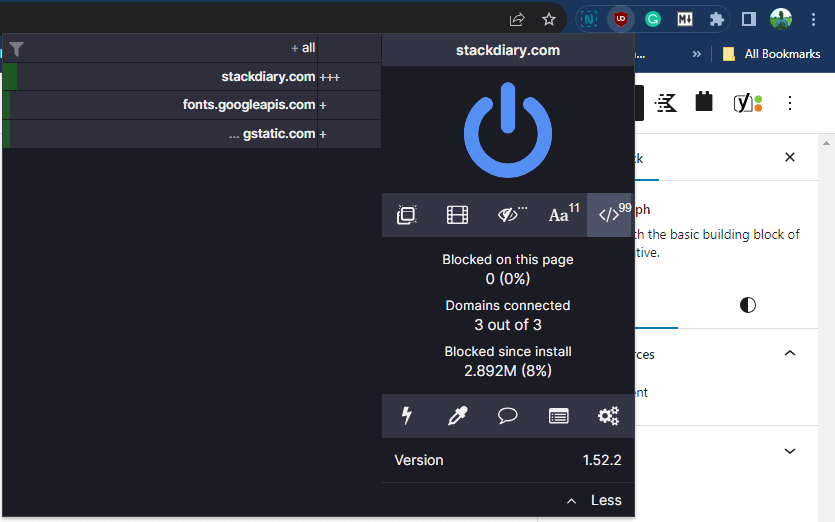This screenshot has width=835, height=522.
Task: Open the All Bookmarks folder
Action: coord(771,54)
